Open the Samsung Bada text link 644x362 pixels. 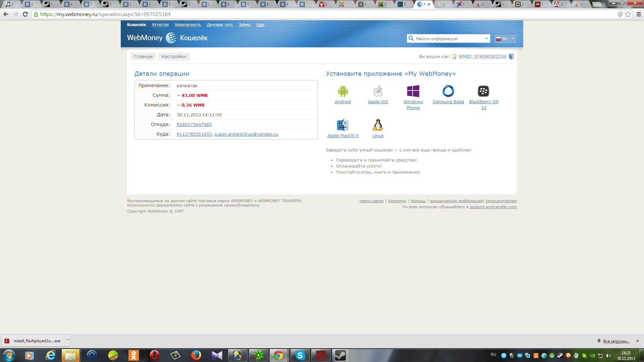pos(448,102)
